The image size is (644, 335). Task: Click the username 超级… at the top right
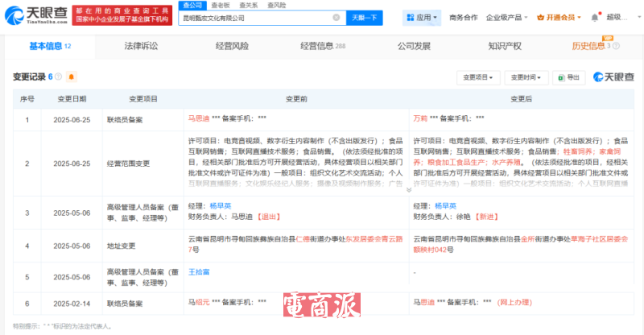[617, 18]
